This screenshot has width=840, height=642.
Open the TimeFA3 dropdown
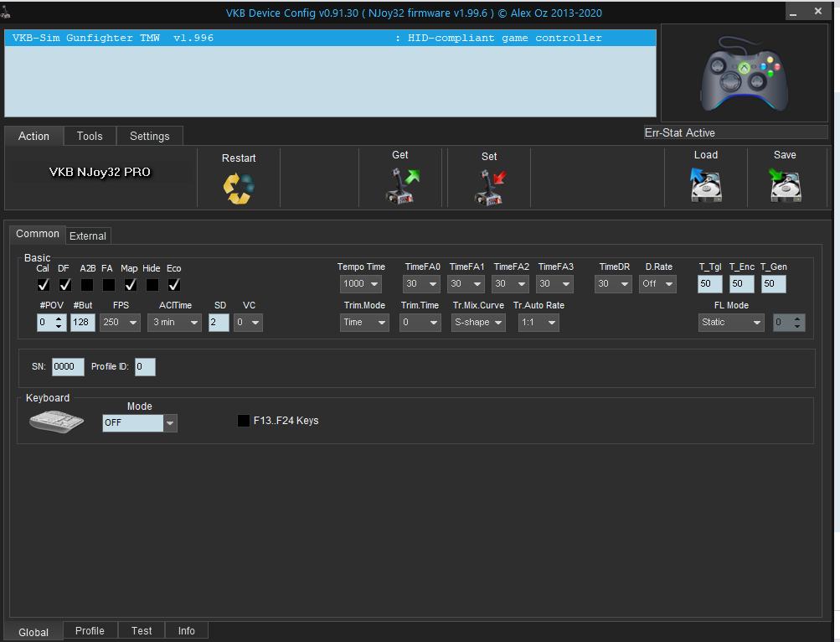[554, 284]
